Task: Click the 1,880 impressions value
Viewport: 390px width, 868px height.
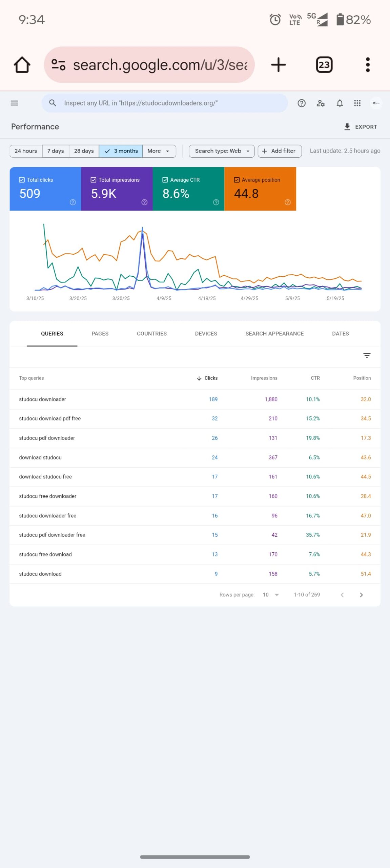Action: (x=271, y=399)
